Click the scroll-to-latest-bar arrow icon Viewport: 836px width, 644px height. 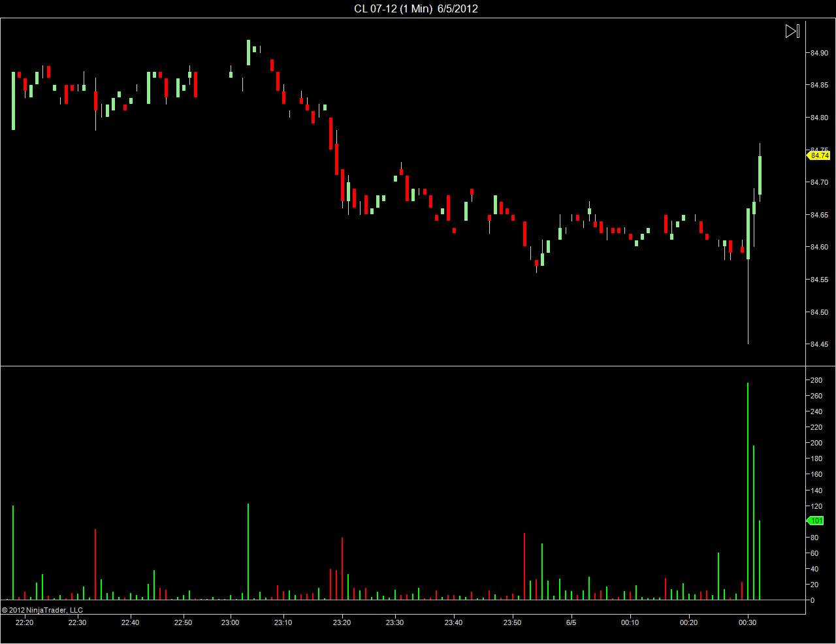coord(792,31)
